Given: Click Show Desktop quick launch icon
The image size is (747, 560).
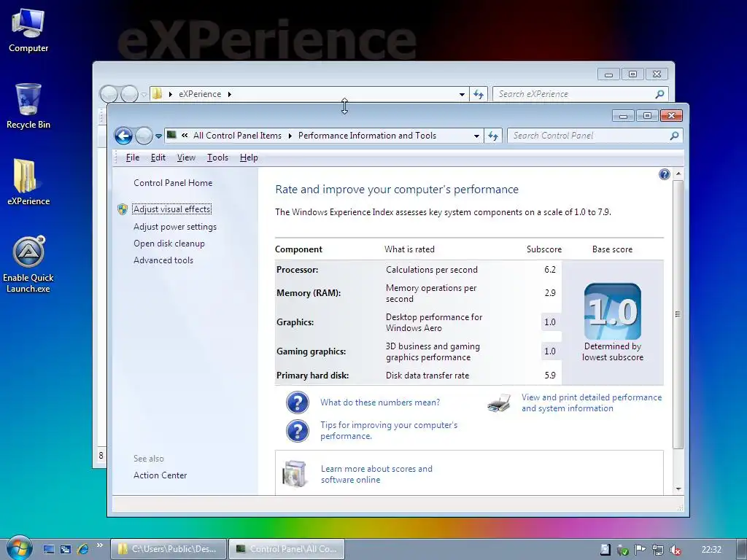Looking at the screenshot, I should 49,550.
